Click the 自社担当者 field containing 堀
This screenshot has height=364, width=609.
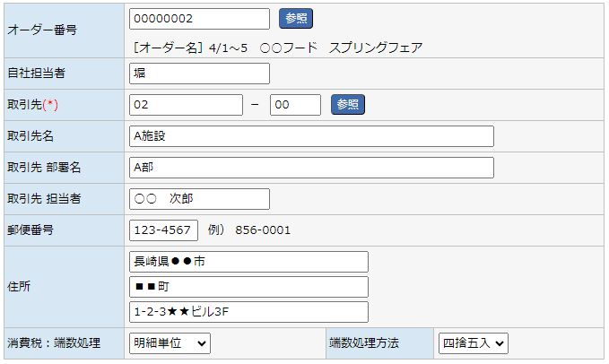point(199,74)
